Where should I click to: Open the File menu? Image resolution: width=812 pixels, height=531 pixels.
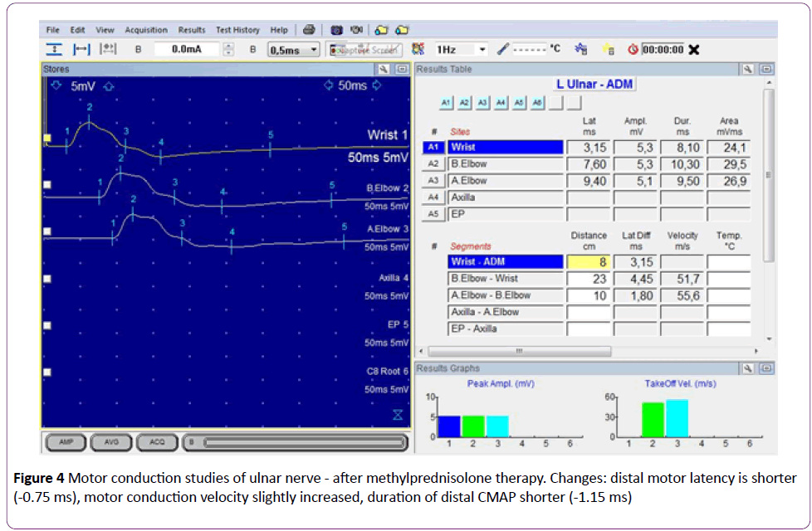pos(53,30)
